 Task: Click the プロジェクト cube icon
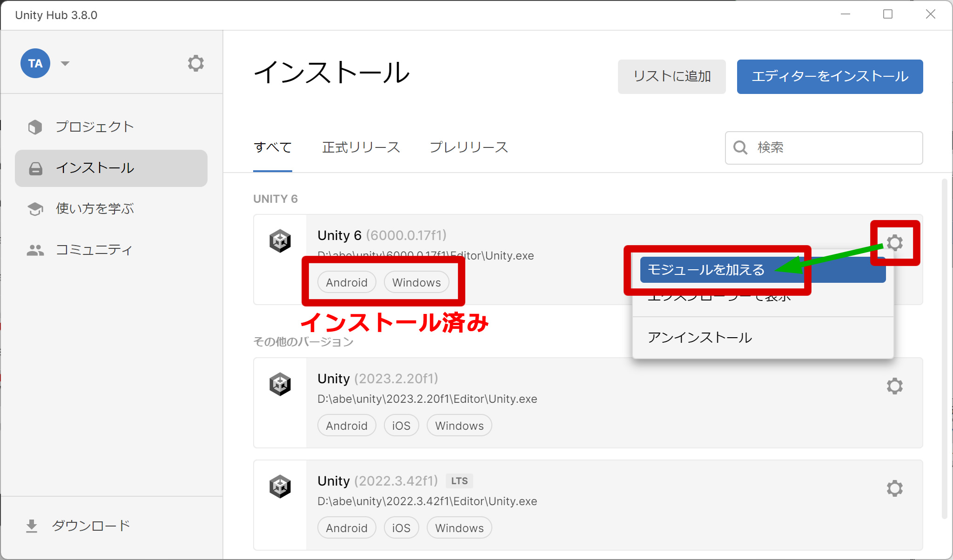pyautogui.click(x=35, y=127)
